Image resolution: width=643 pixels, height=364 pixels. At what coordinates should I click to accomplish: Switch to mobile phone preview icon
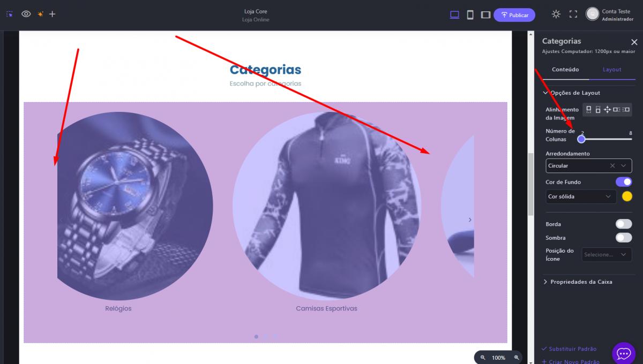[470, 15]
